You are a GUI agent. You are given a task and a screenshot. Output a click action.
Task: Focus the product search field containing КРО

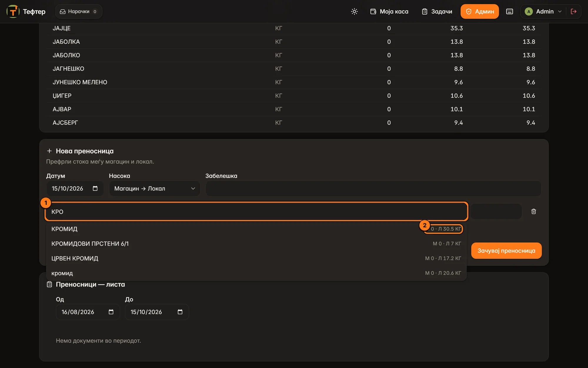click(x=256, y=211)
